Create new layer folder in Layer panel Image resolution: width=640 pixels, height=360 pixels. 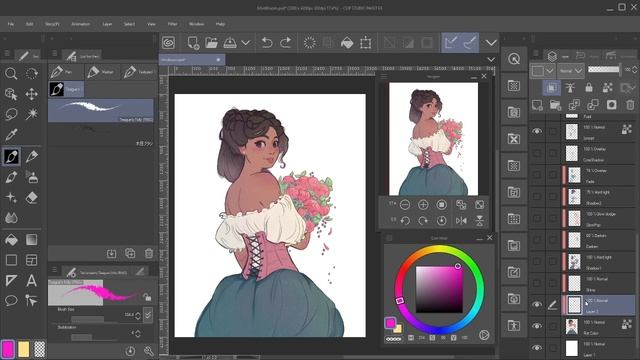[555, 105]
